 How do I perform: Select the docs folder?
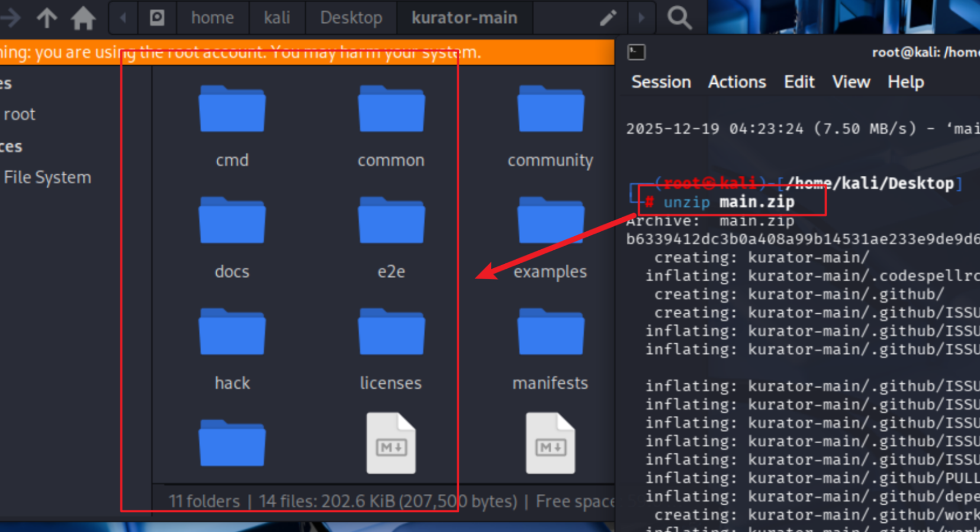232,237
